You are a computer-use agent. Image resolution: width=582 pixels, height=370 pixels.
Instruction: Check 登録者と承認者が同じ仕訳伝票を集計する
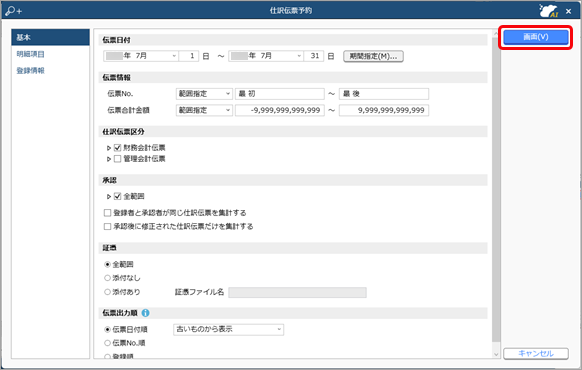click(x=107, y=213)
